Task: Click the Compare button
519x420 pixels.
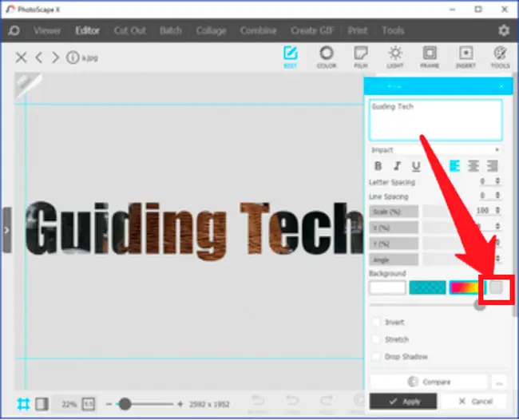Action: pyautogui.click(x=429, y=382)
